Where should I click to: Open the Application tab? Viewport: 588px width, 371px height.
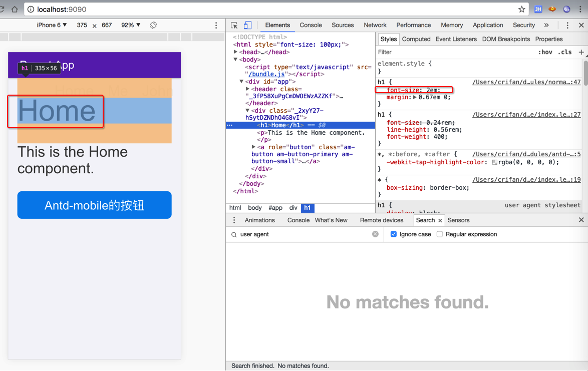tap(488, 25)
